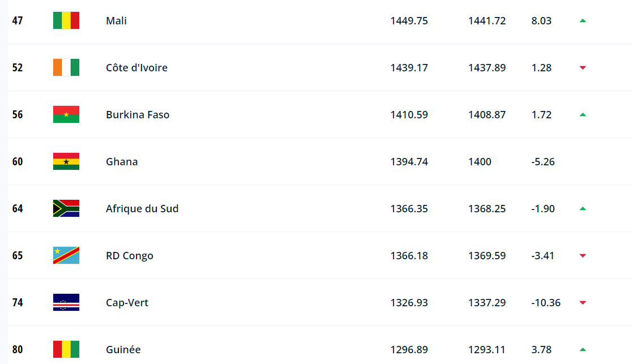Click the Mali flag icon

click(x=66, y=21)
